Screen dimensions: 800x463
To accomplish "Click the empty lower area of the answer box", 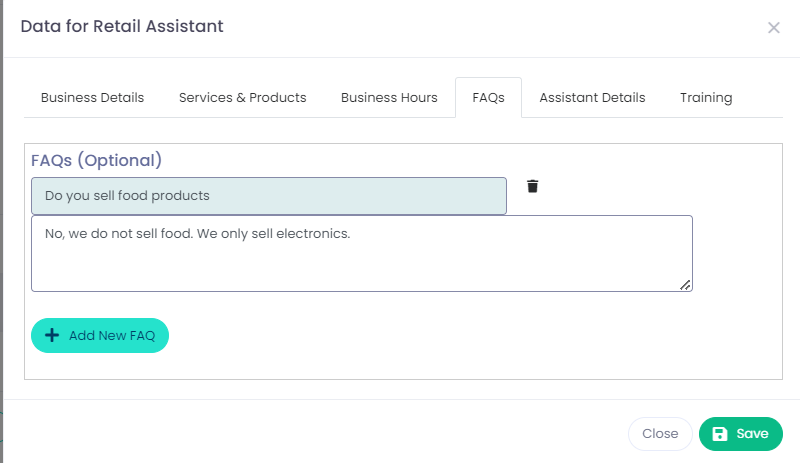I will coord(360,270).
